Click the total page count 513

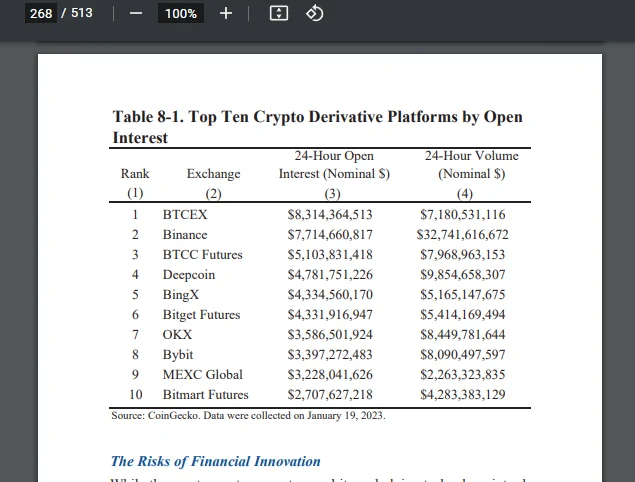click(x=82, y=13)
